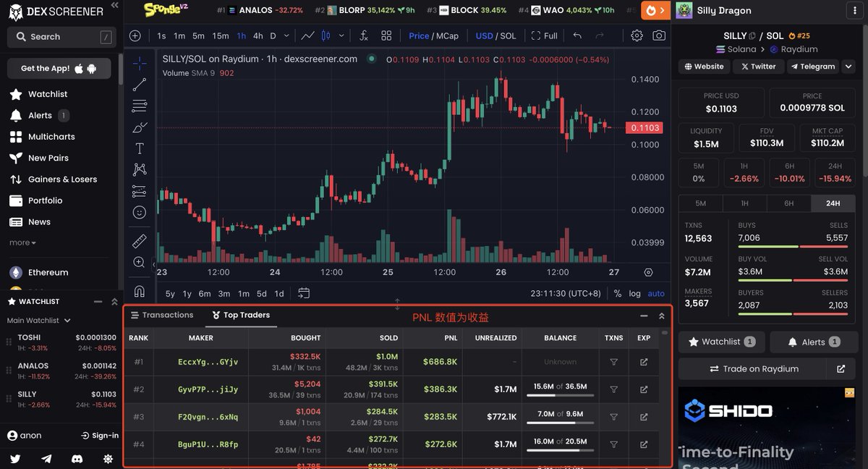Viewport: 868px width, 469px height.
Task: Toggle percent scale on the chart
Action: point(617,293)
